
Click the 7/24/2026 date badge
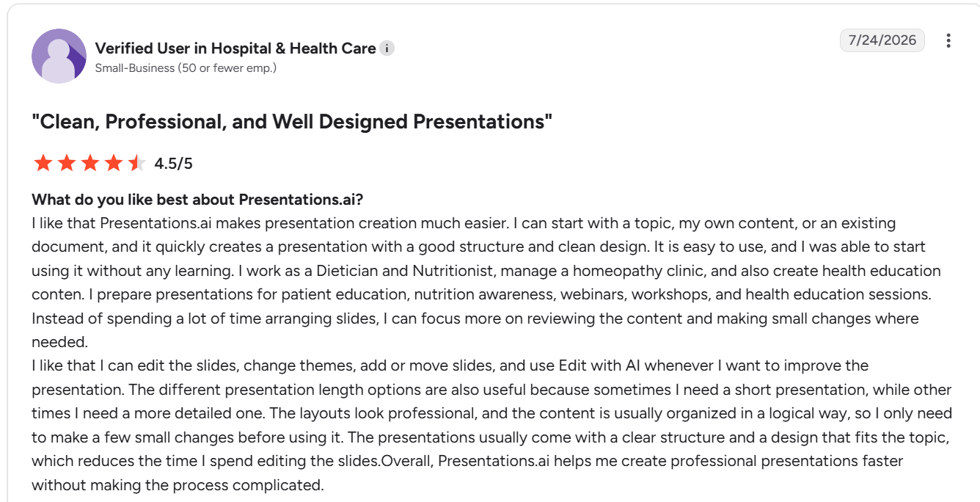(882, 40)
